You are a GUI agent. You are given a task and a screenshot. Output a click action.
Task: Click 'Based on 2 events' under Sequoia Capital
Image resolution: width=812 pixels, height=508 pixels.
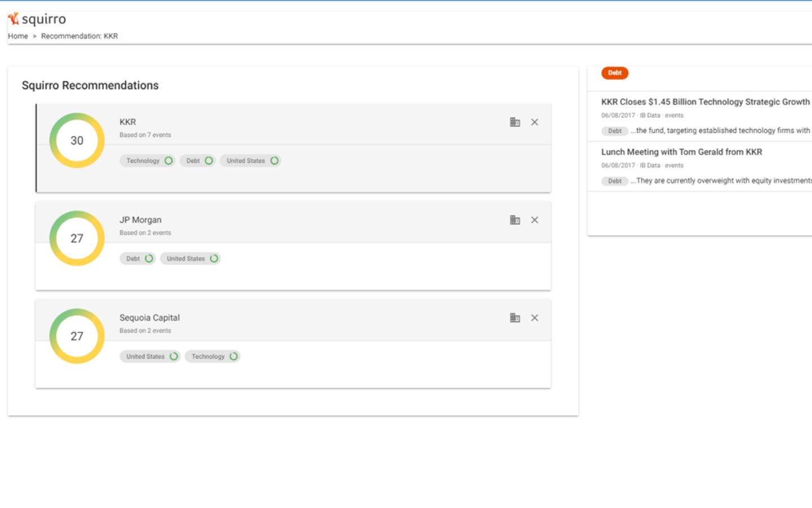pos(145,331)
